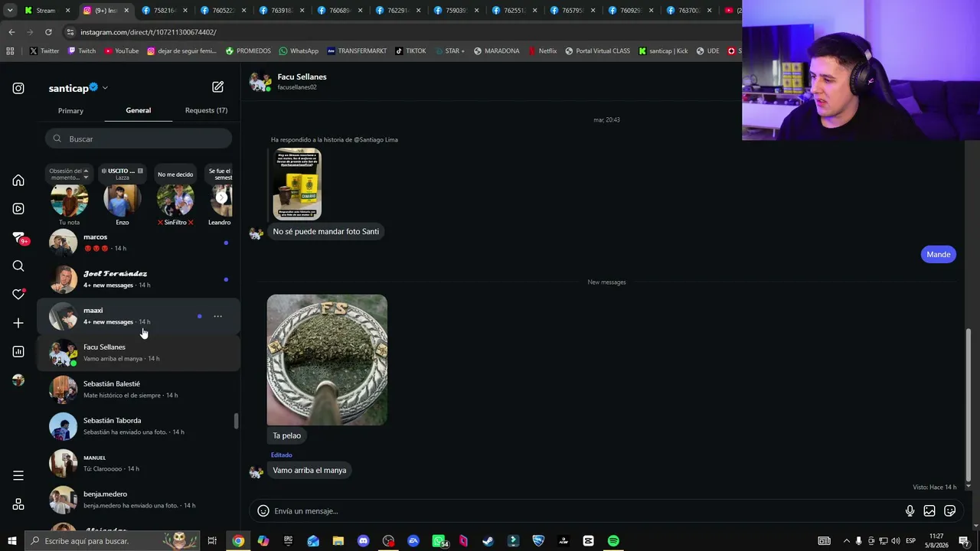Open Notifications heart icon
This screenshot has width=980, height=551.
(x=18, y=294)
